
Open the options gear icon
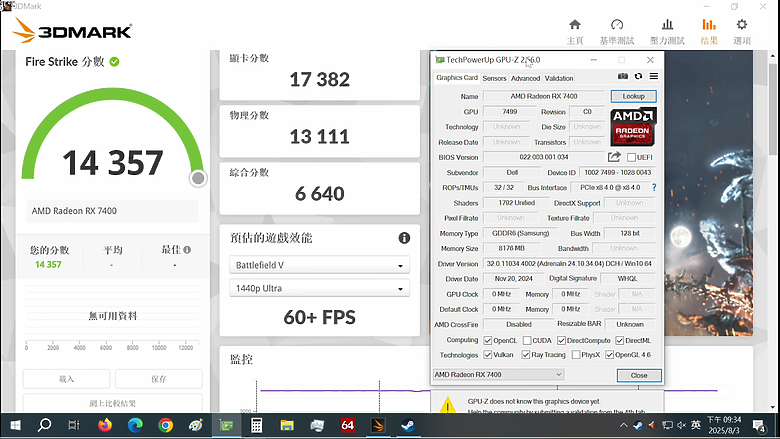pyautogui.click(x=742, y=24)
